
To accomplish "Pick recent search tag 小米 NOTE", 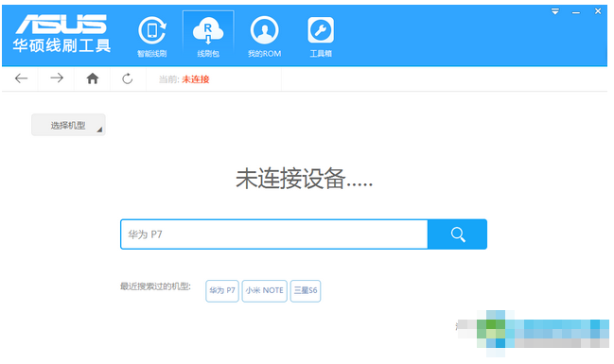I will click(x=264, y=291).
